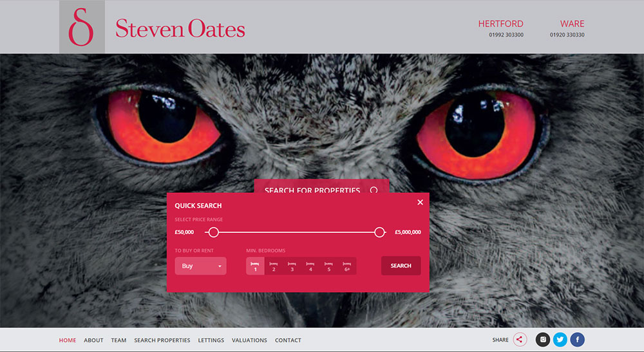Open the Instagram social icon
Viewport: 644px width, 352px height.
(543, 340)
